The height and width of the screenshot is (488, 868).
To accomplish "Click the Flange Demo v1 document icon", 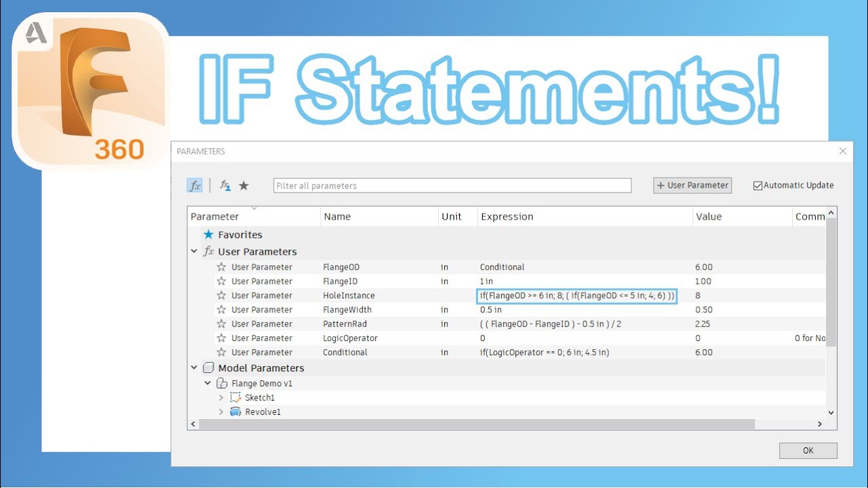I will click(x=222, y=384).
